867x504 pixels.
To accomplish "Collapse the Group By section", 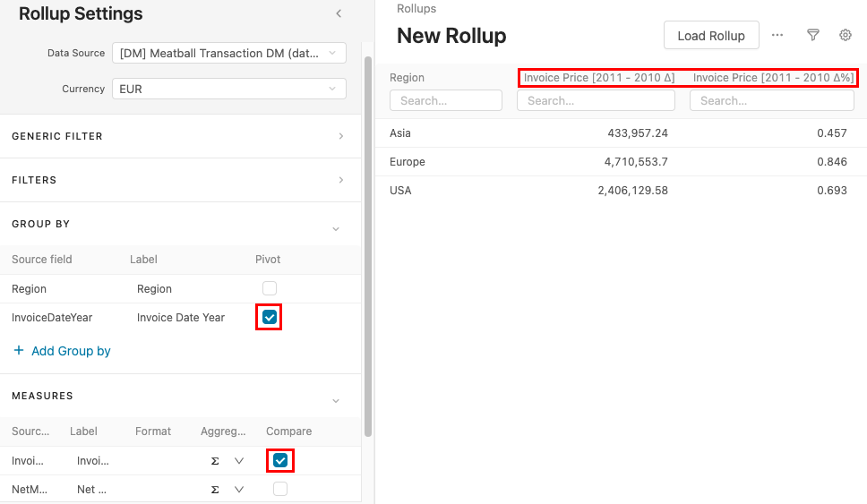I will coord(336,229).
